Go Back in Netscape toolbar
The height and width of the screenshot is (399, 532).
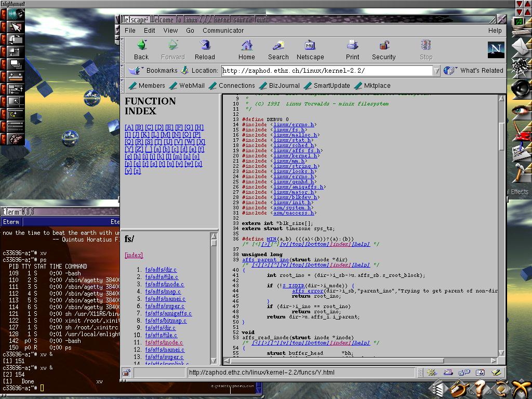pos(141,50)
